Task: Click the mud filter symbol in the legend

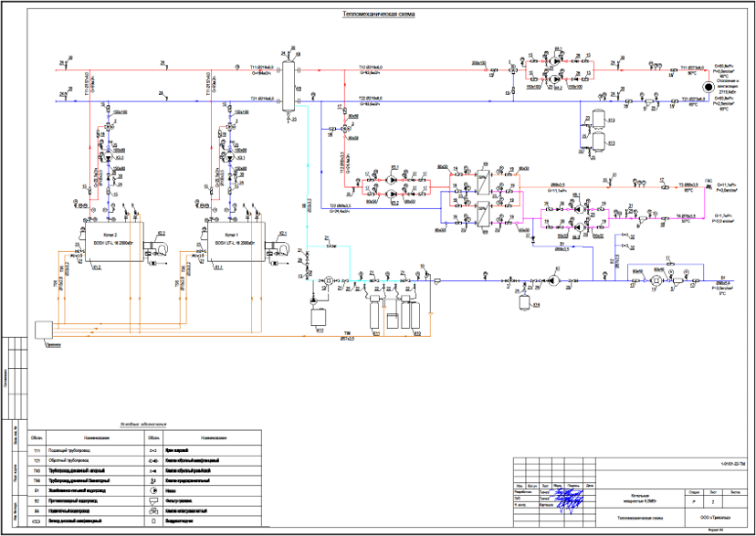Action: [x=152, y=500]
